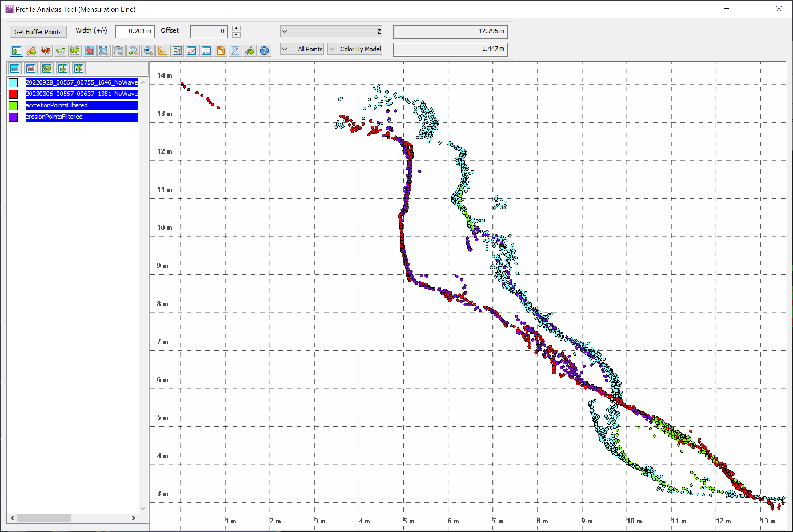Open the table view icon in toolbar
The height and width of the screenshot is (532, 793).
point(206,51)
